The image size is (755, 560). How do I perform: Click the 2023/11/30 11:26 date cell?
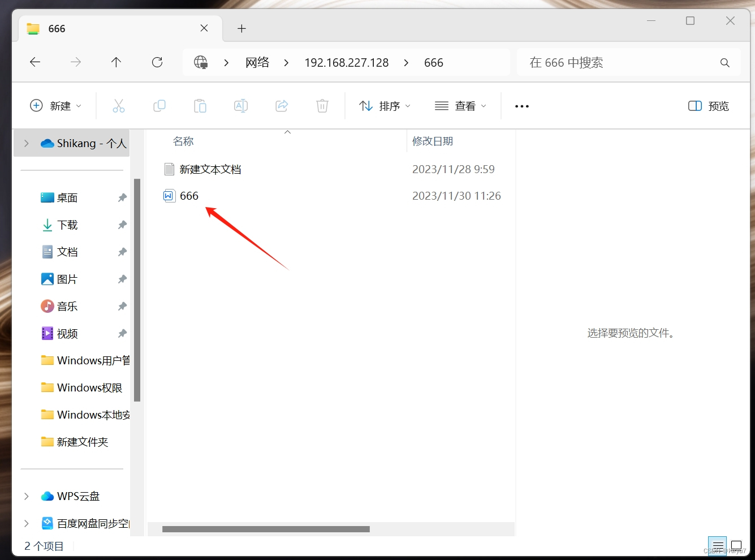[456, 196]
